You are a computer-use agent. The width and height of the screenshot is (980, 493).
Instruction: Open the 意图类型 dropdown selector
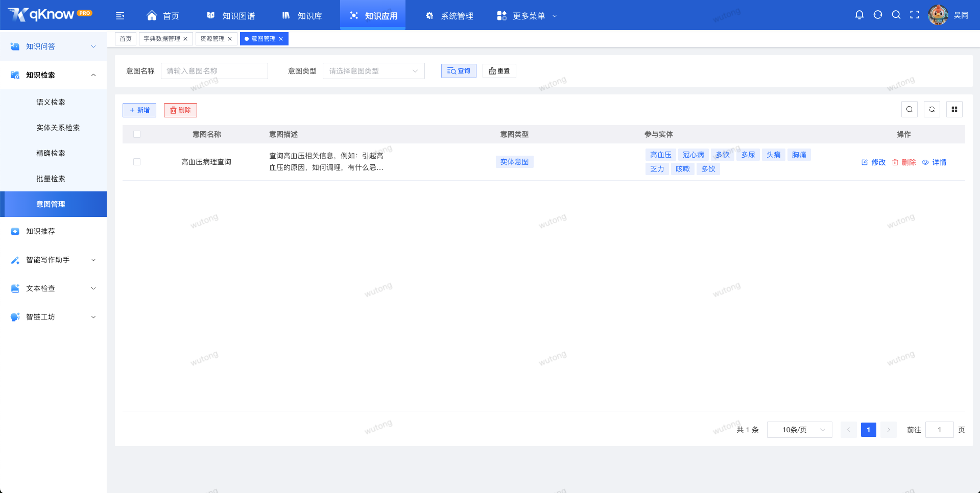tap(373, 71)
